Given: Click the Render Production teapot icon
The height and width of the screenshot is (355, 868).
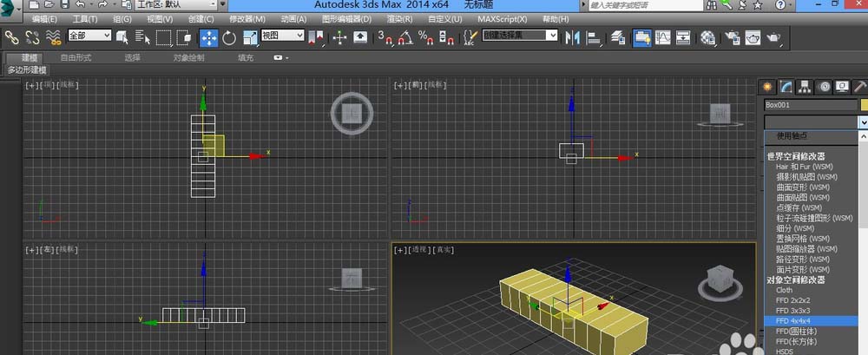Looking at the screenshot, I should pyautogui.click(x=773, y=37).
